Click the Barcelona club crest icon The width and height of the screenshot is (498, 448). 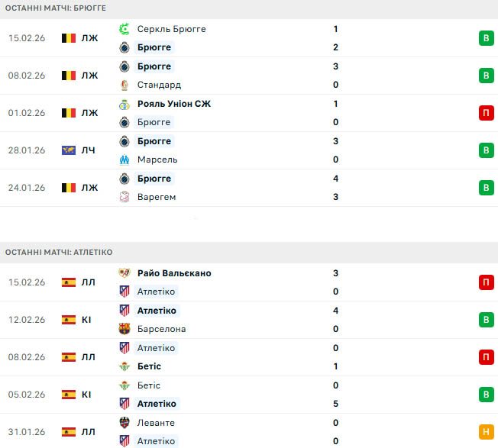124,329
